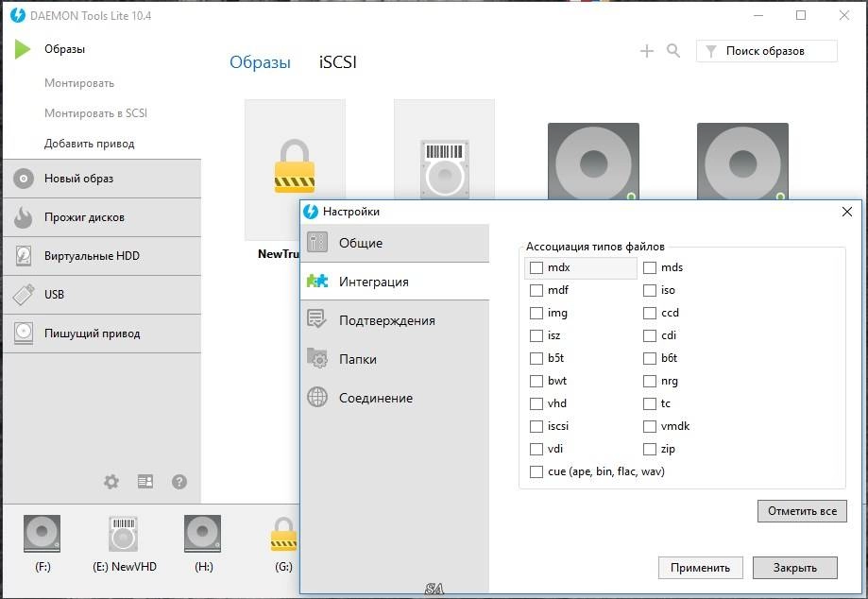This screenshot has height=599, width=868.
Task: Select the fourth disc image thumbnail
Action: [742, 162]
